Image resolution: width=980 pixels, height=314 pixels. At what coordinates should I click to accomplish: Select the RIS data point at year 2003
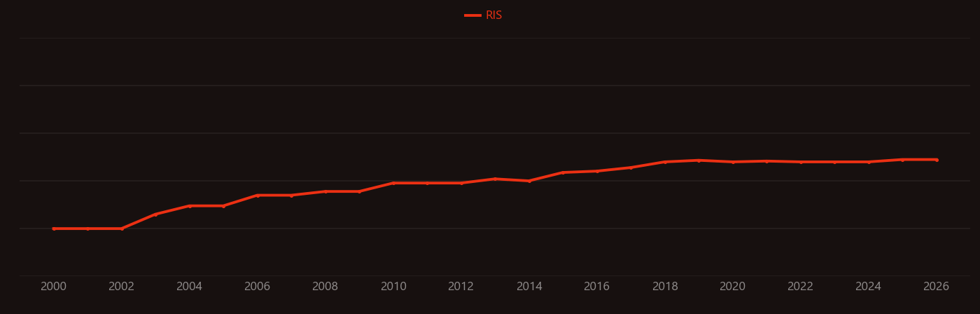(x=155, y=214)
